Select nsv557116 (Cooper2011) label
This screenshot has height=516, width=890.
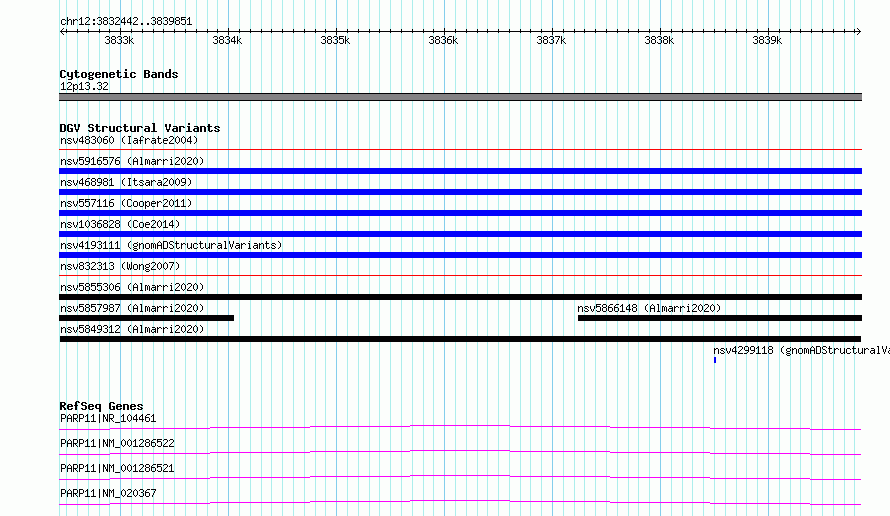(126, 203)
